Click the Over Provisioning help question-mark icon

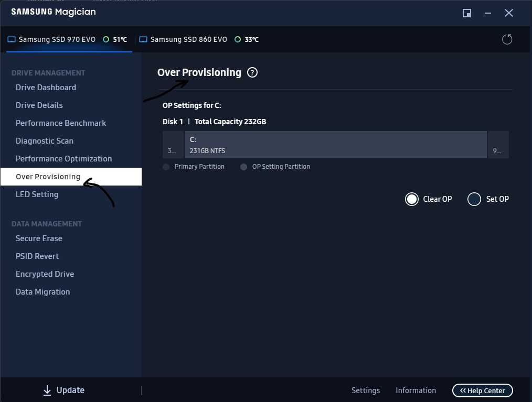(x=252, y=72)
